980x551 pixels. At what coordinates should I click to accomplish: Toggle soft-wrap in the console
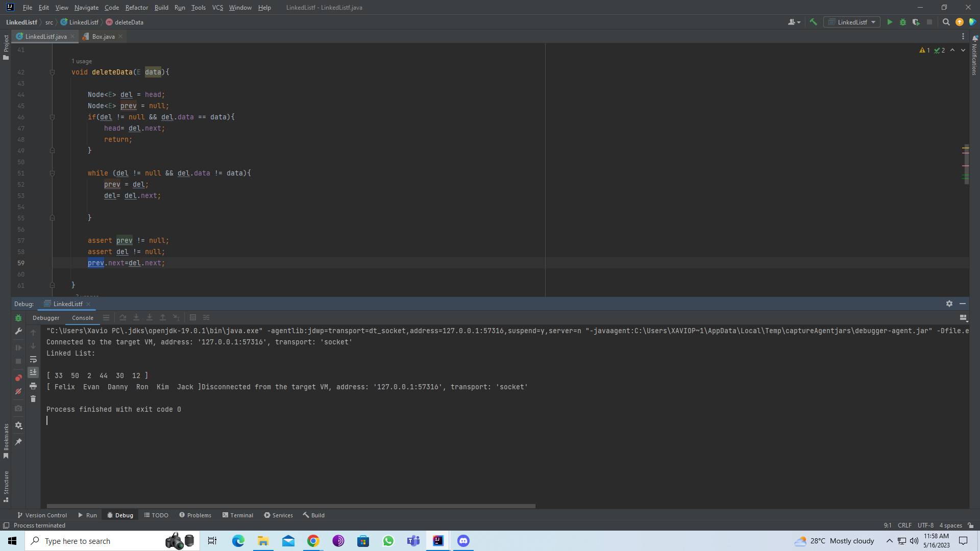pos(33,359)
